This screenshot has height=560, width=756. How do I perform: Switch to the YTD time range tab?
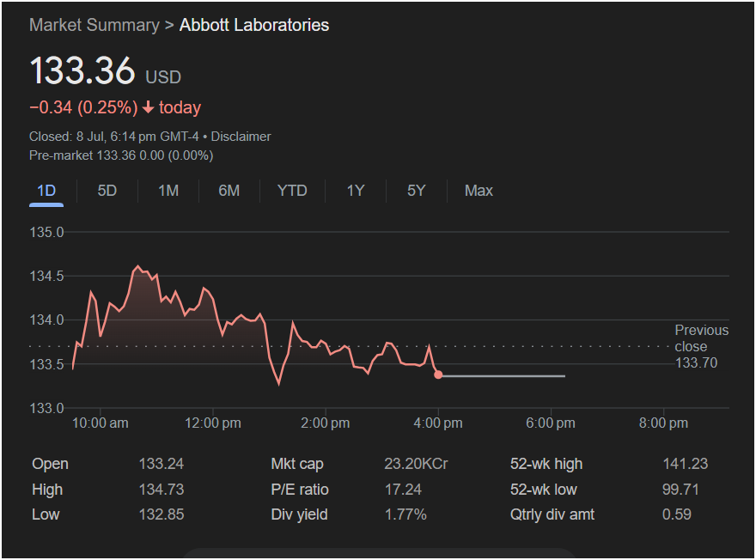coord(292,191)
